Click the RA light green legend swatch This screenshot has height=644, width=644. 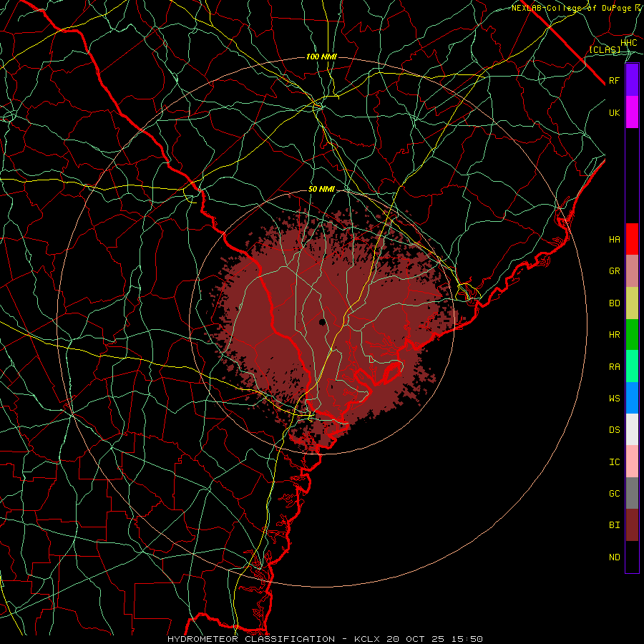(632, 366)
